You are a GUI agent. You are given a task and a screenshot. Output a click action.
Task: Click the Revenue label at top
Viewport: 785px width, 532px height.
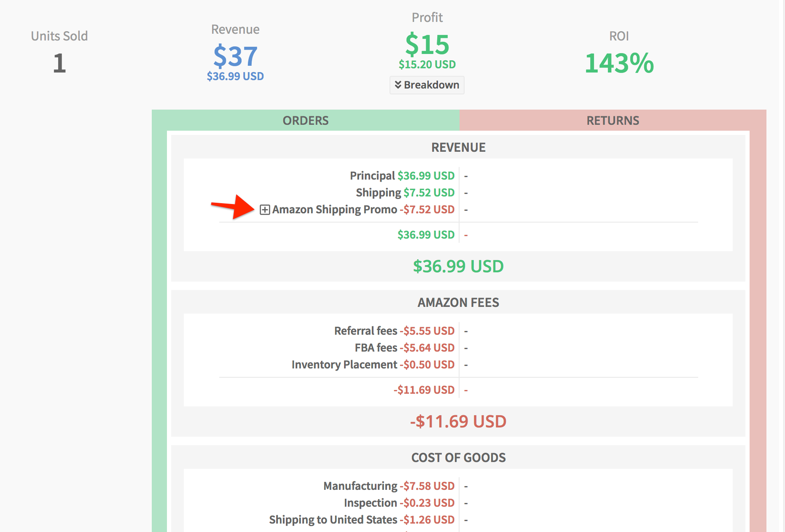pos(235,30)
